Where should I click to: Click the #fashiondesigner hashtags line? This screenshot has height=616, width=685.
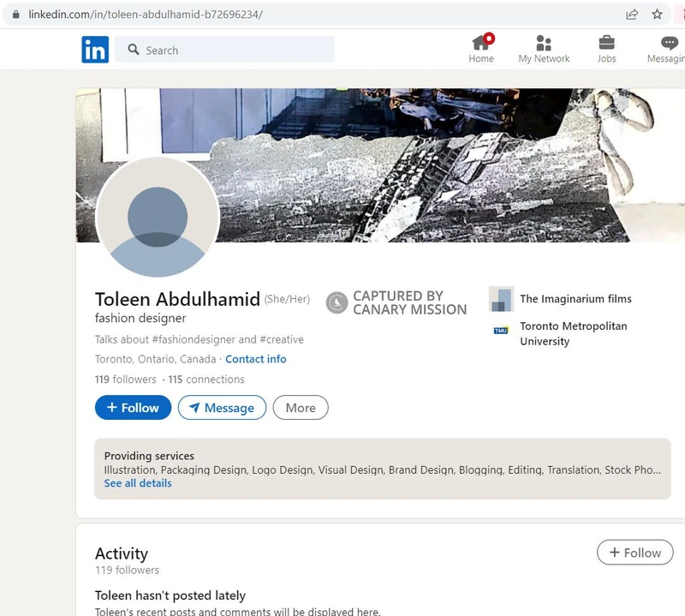[200, 339]
